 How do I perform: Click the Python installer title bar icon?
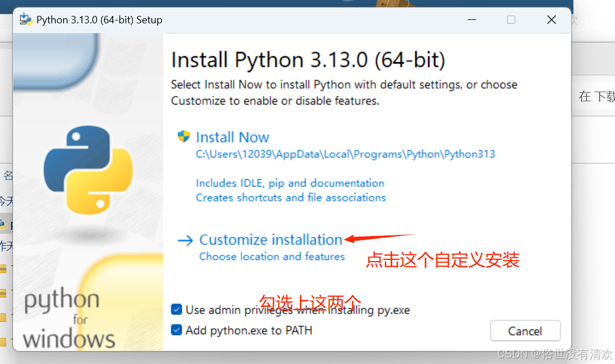click(26, 19)
